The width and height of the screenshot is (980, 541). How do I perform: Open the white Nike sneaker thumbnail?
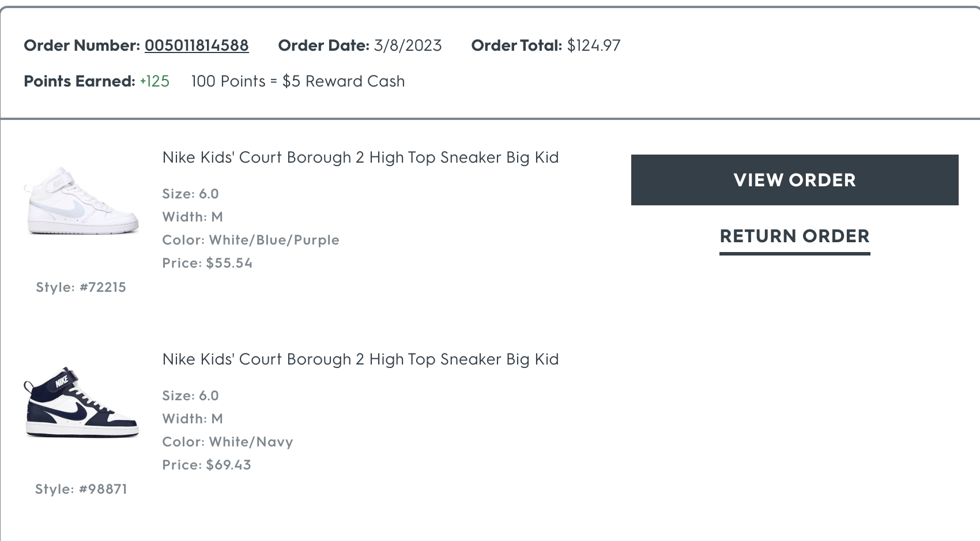tap(81, 201)
